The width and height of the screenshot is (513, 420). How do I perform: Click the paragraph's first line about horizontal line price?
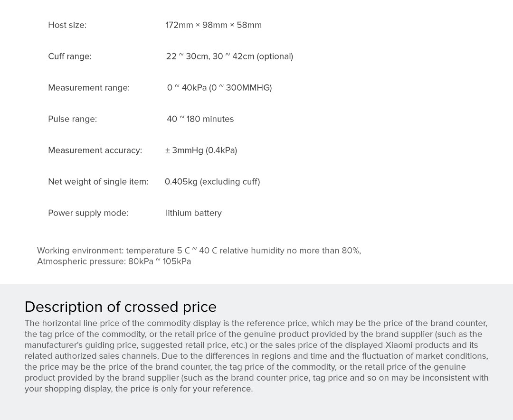pyautogui.click(x=256, y=323)
